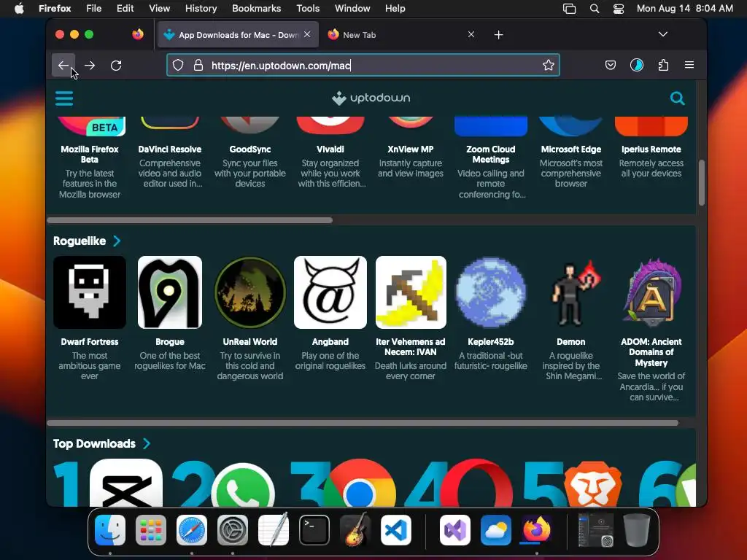This screenshot has width=747, height=560.
Task: Open Iter Vehemens ad Necem pickaxe icon
Action: point(411,292)
